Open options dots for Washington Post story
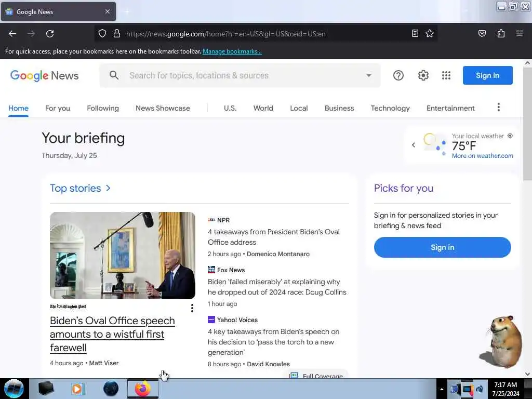 click(x=192, y=308)
